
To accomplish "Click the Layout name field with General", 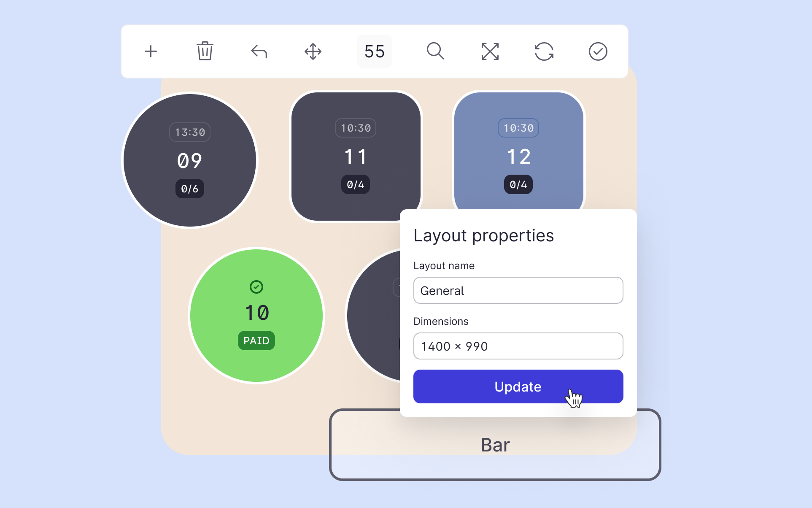I will pos(518,290).
